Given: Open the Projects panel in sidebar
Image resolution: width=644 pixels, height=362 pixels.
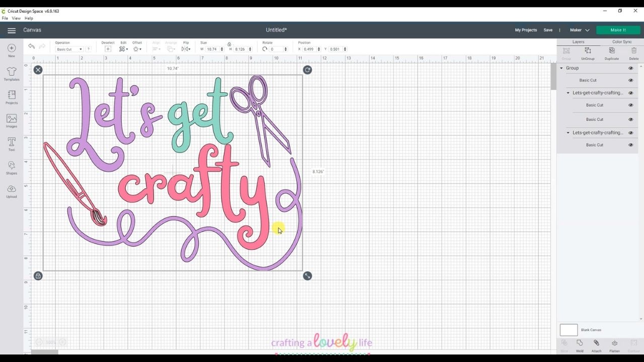Looking at the screenshot, I should [x=12, y=97].
